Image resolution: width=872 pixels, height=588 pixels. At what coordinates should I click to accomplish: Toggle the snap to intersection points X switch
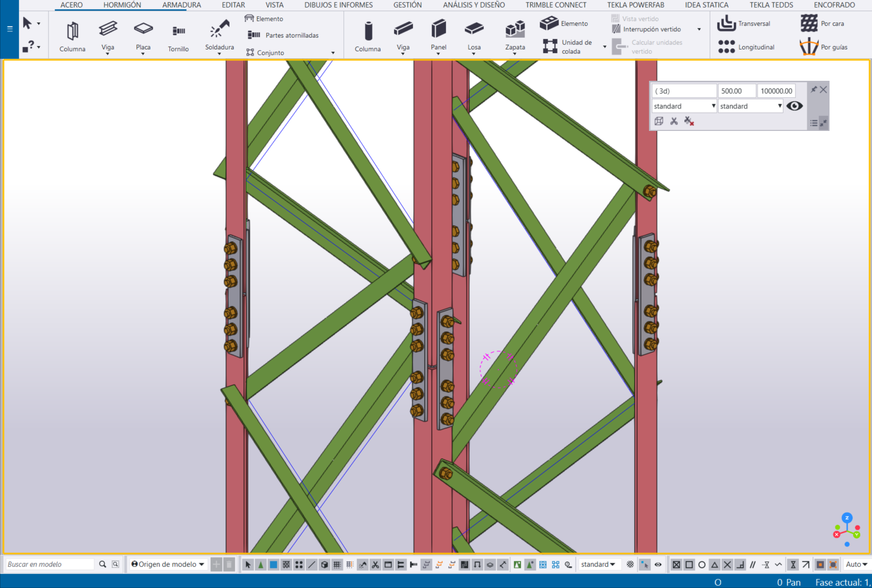click(727, 564)
